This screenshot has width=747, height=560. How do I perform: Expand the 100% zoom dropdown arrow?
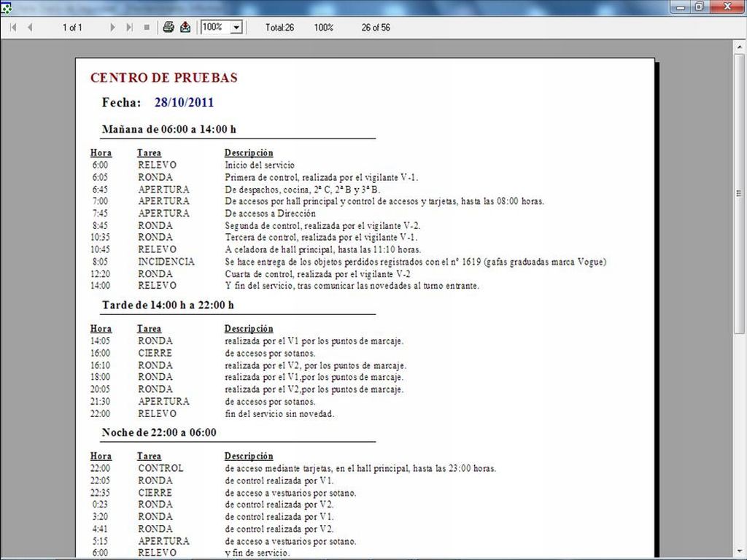point(236,27)
